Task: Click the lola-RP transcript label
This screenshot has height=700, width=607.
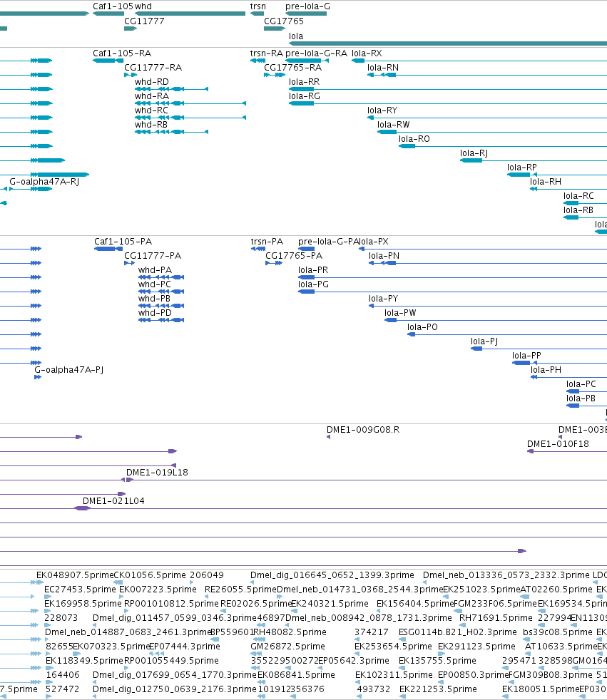Action: [521, 168]
